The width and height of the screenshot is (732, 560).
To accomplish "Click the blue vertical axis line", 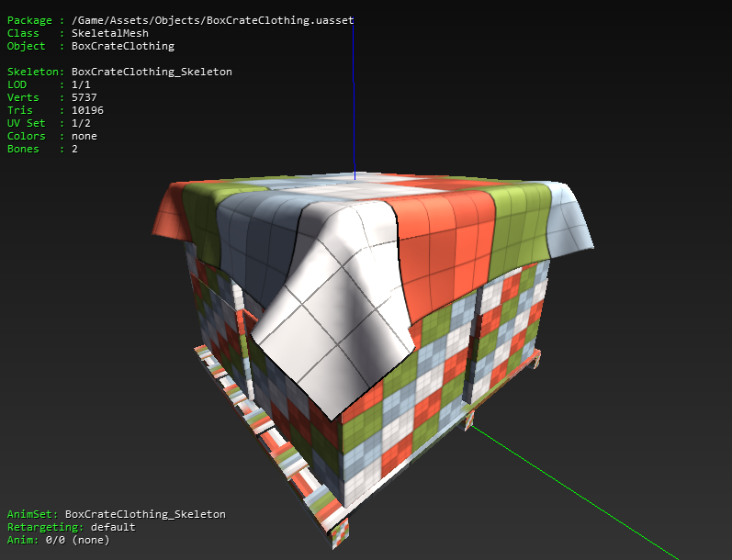I will pos(354,100).
